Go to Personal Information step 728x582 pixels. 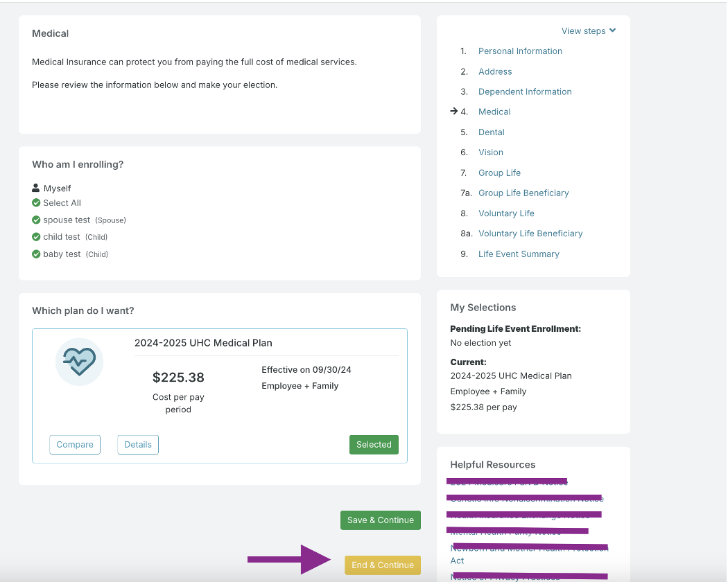click(520, 51)
